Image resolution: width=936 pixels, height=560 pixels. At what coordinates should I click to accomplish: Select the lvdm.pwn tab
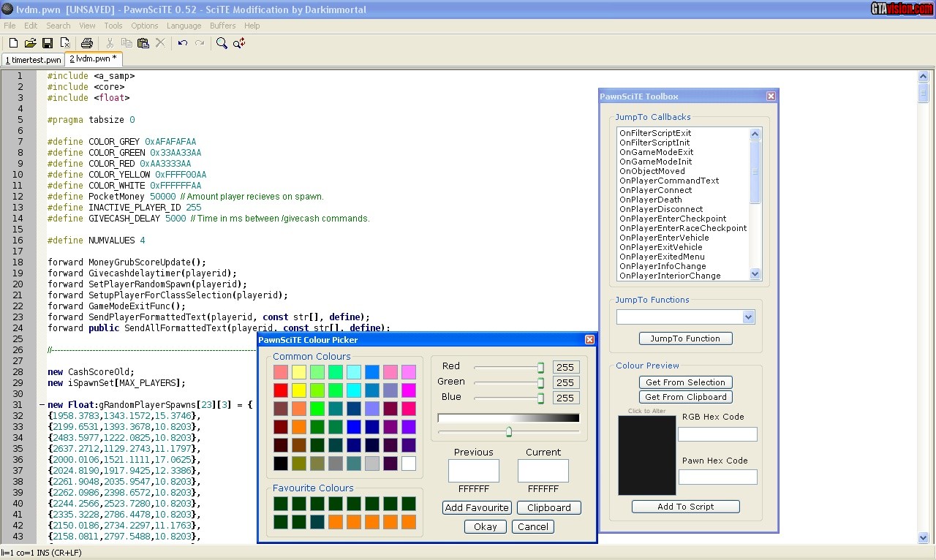pyautogui.click(x=94, y=58)
